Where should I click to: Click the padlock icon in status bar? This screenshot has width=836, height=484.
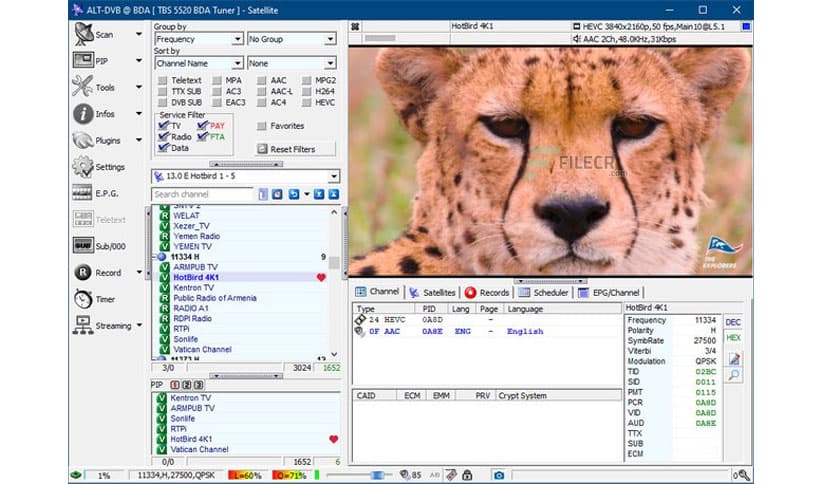tap(467, 474)
